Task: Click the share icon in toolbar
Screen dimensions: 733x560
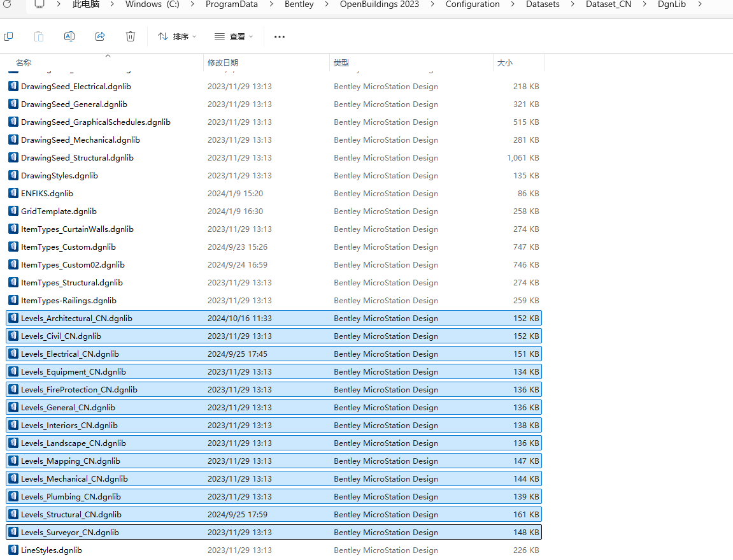Action: 100,36
